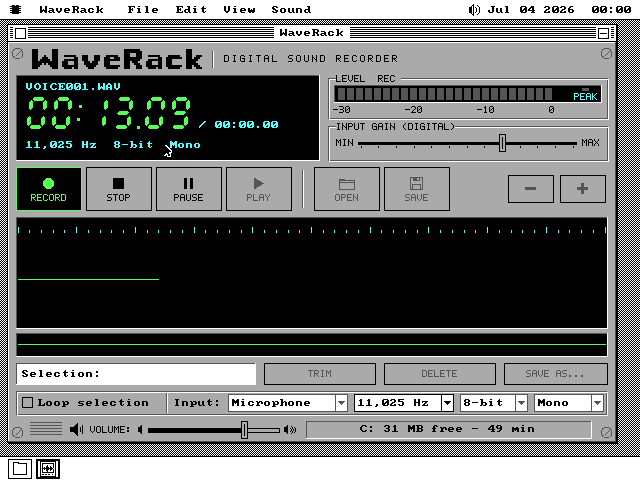
Task: Click the Mono text in the display
Action: (x=185, y=144)
